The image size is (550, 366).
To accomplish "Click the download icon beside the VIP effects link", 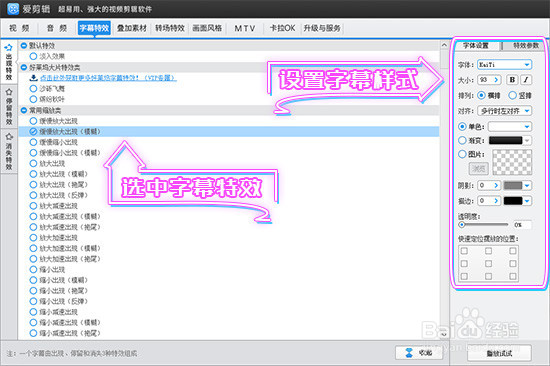I will (33, 78).
